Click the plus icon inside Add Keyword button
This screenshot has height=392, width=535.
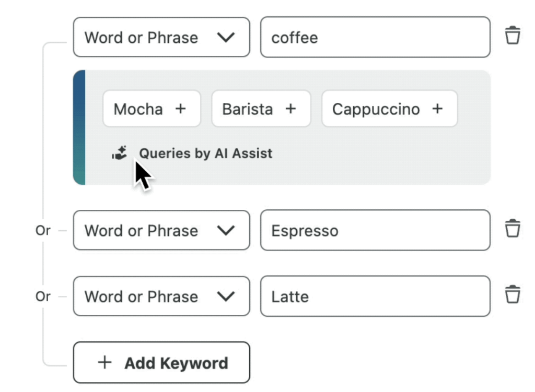coord(105,362)
